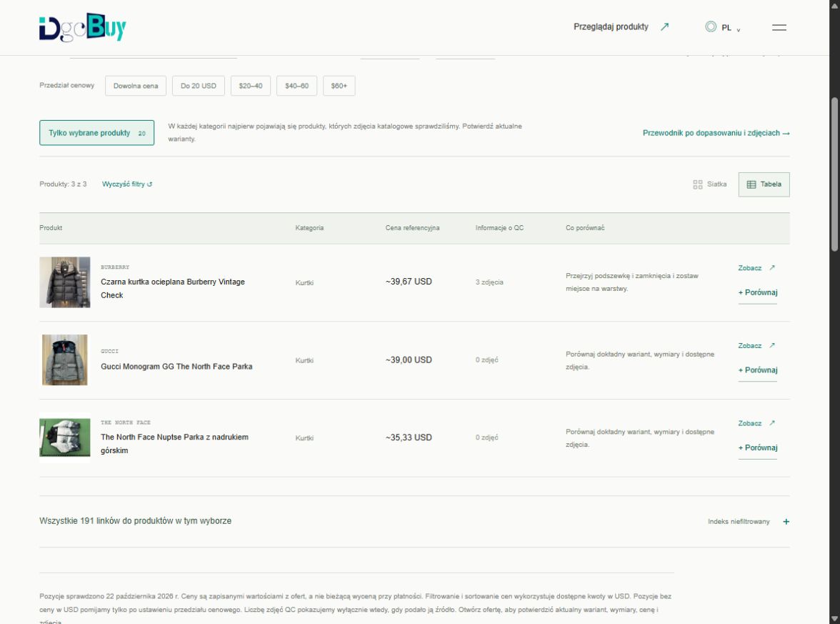Open the PL language dropdown
Screen dimensions: 840x624
click(x=723, y=27)
